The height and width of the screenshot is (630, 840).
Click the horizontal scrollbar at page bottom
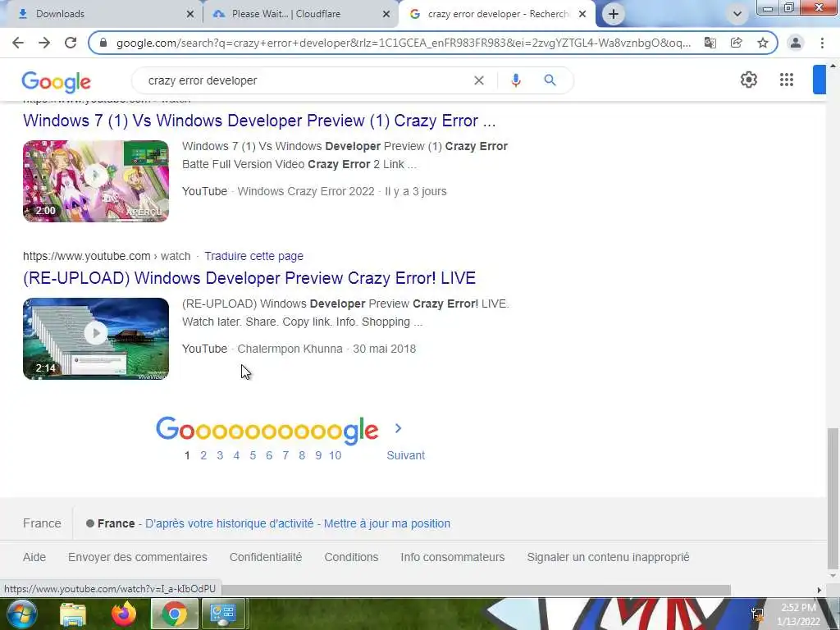[477, 590]
